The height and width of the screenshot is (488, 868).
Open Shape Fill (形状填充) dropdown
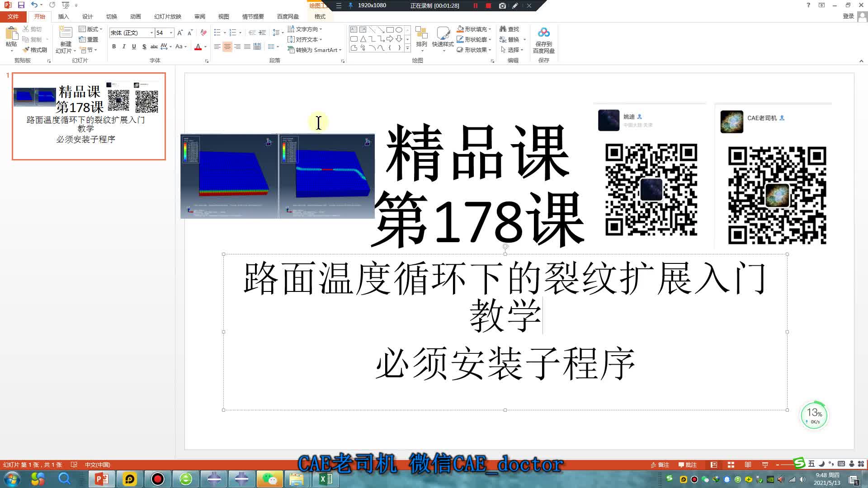474,29
